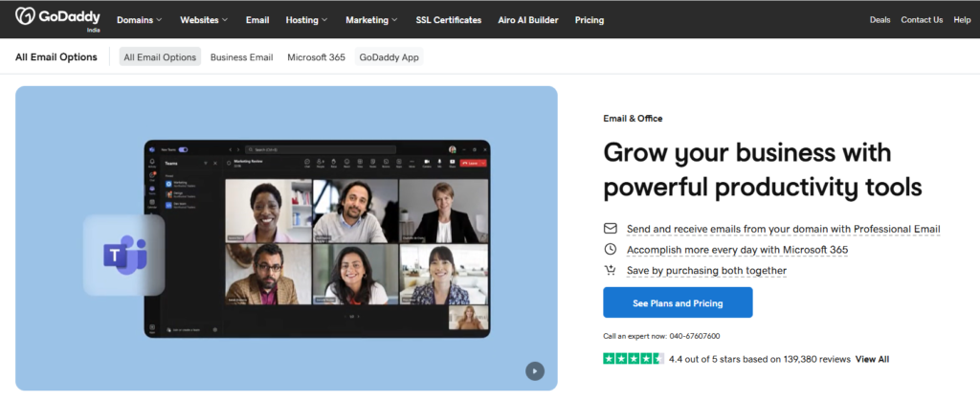
Task: Open the Contact Us link
Action: [922, 20]
